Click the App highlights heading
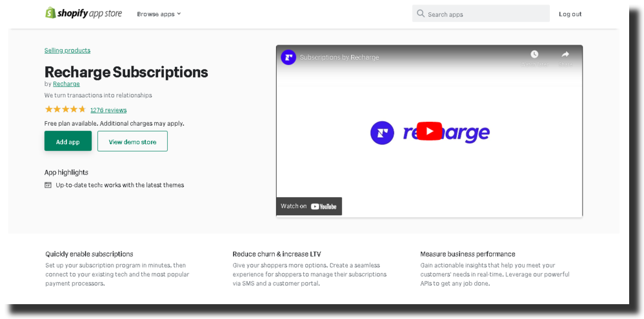The image size is (644, 319). click(x=66, y=172)
